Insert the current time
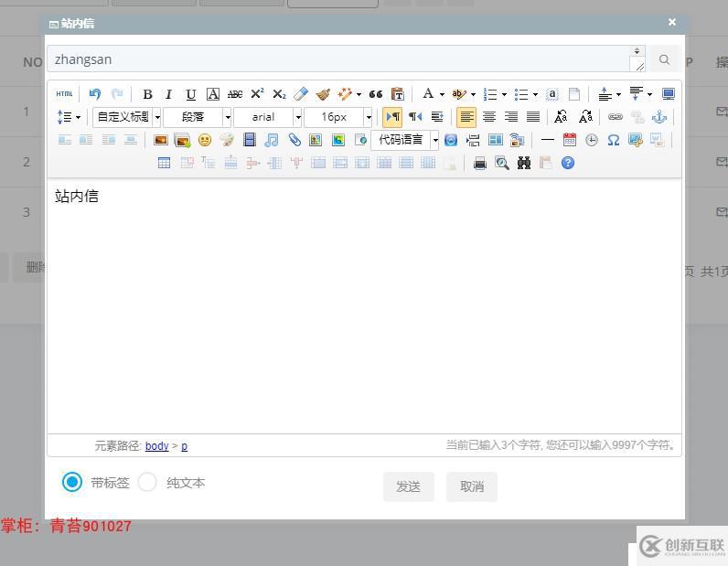 (x=592, y=140)
